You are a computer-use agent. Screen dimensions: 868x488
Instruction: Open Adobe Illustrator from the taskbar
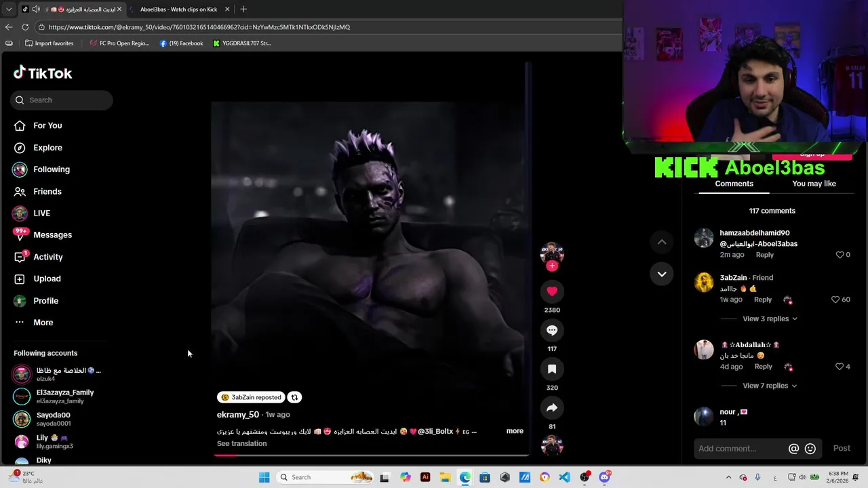[x=425, y=477]
